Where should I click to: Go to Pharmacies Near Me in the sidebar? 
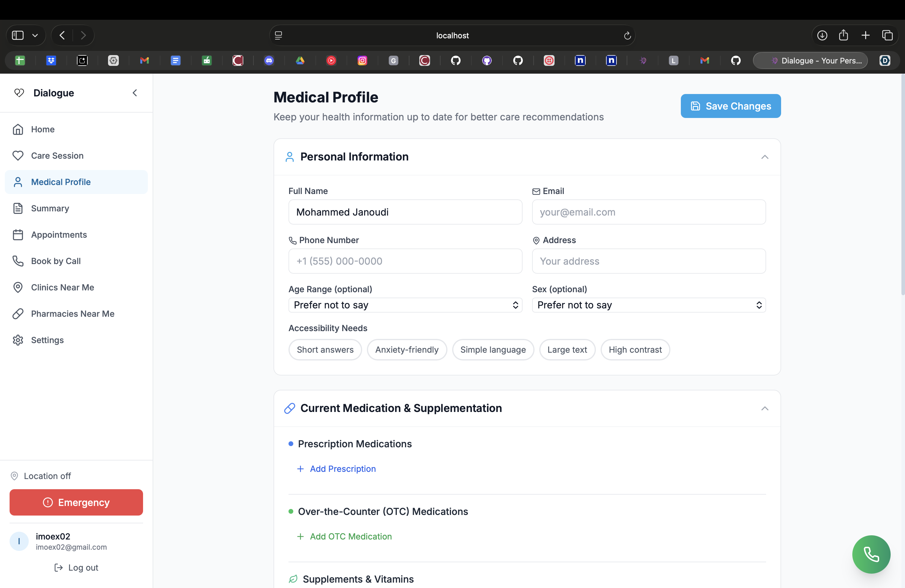tap(73, 314)
